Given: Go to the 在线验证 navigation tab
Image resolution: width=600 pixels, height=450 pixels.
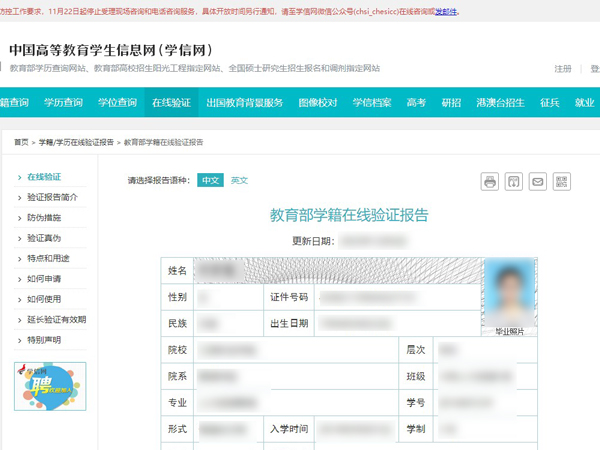Looking at the screenshot, I should point(171,102).
